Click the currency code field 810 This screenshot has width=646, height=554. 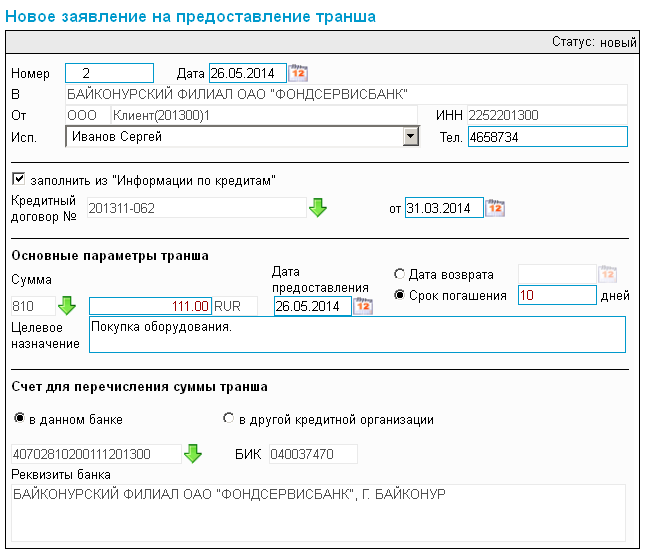33,306
